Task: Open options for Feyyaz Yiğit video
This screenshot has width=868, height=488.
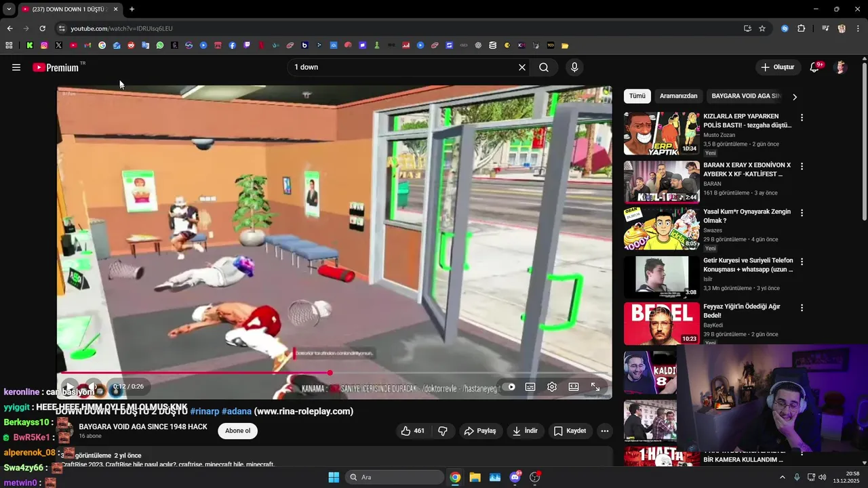Action: coord(802,308)
